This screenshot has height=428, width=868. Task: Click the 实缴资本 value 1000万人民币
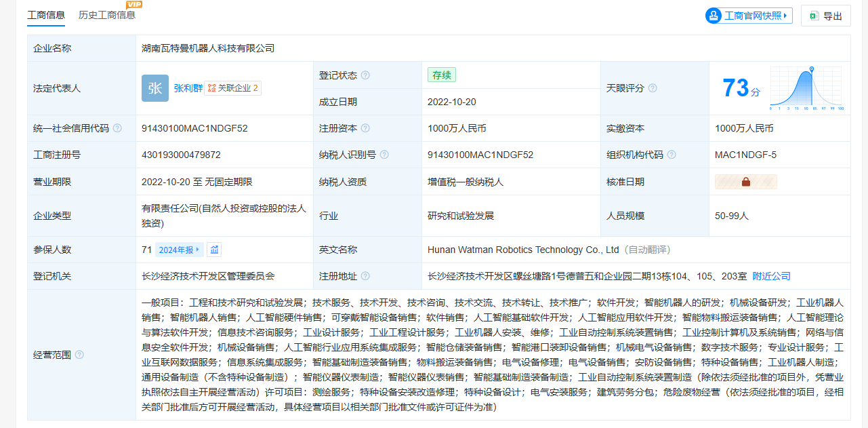click(x=744, y=128)
